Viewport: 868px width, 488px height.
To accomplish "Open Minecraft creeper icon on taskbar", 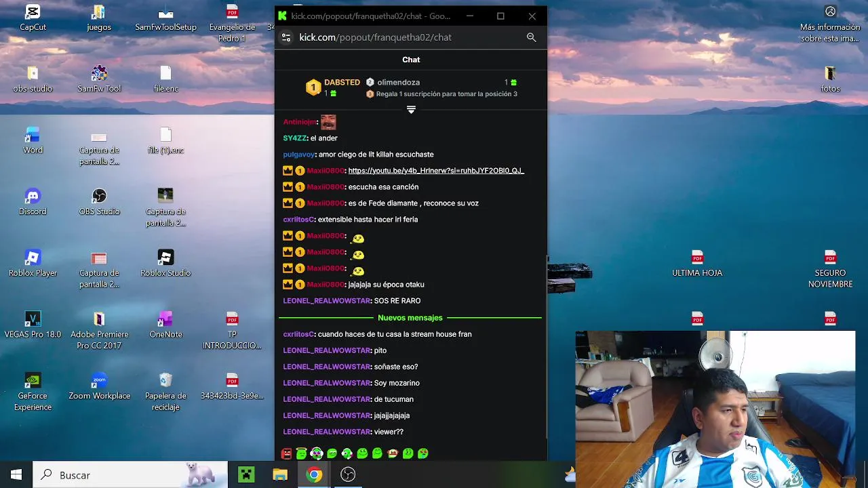I will coord(246,475).
